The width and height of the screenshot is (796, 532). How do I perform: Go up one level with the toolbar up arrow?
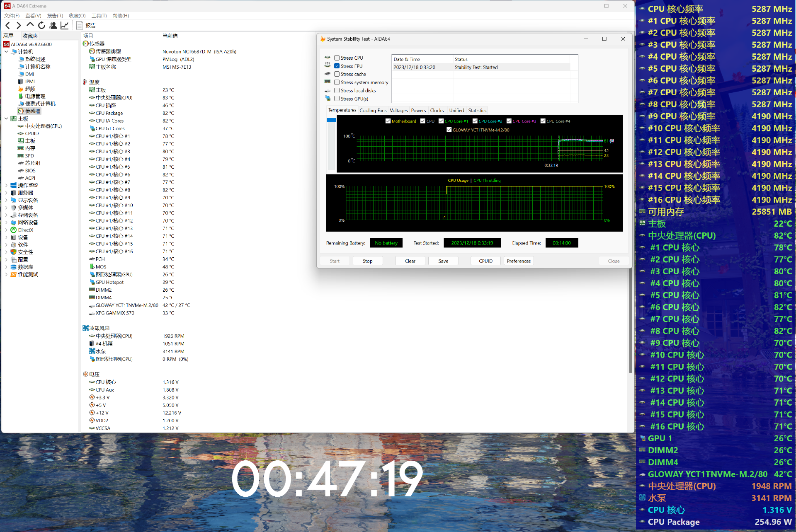(30, 25)
